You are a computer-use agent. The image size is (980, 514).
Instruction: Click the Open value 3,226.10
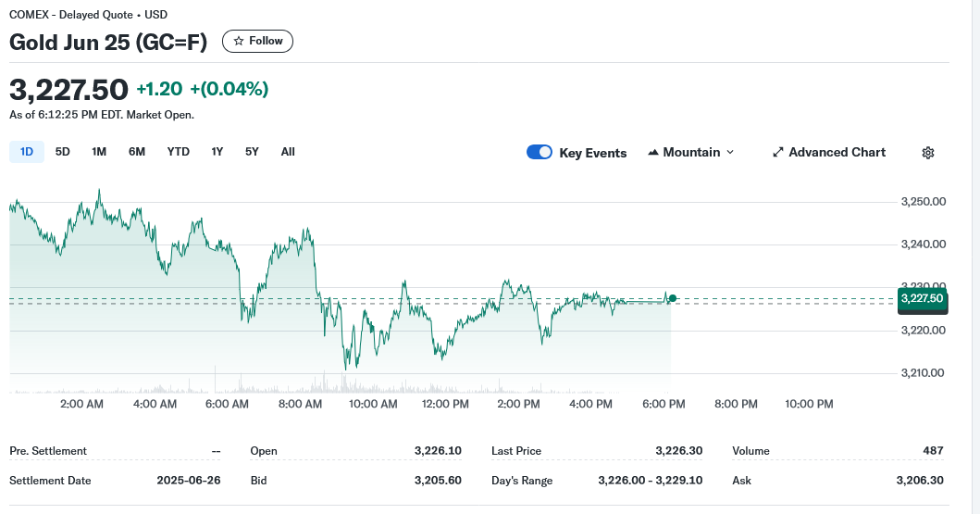coord(438,450)
